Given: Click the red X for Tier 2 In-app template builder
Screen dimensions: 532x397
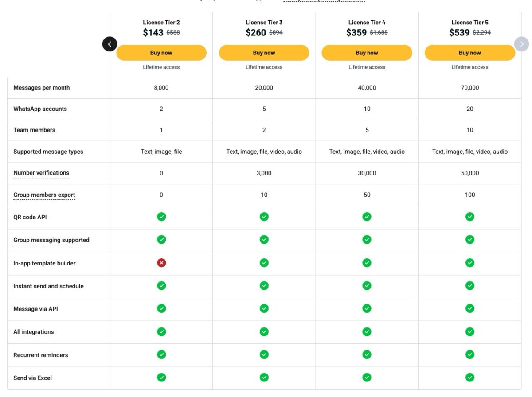Looking at the screenshot, I should click(161, 263).
